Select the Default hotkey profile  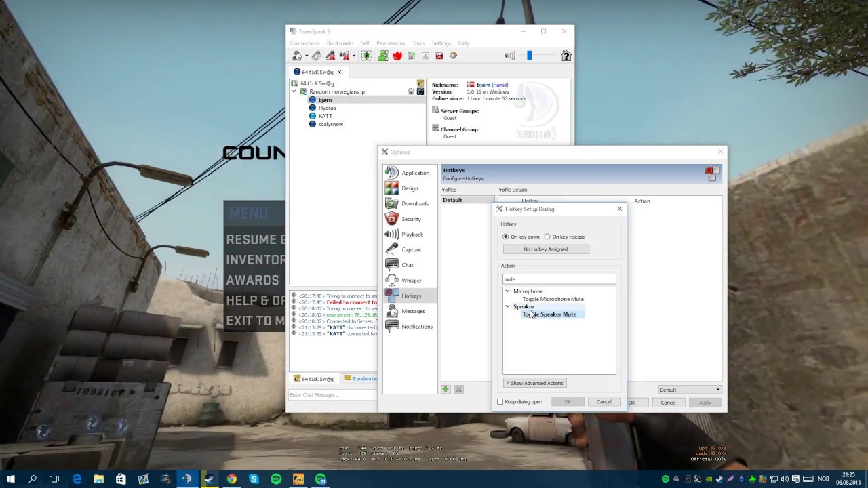coord(468,201)
